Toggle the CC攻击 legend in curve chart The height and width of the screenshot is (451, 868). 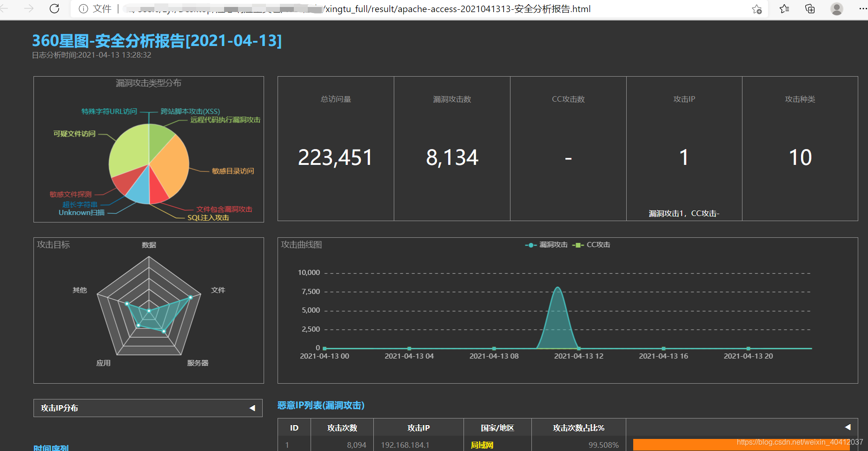pyautogui.click(x=591, y=245)
